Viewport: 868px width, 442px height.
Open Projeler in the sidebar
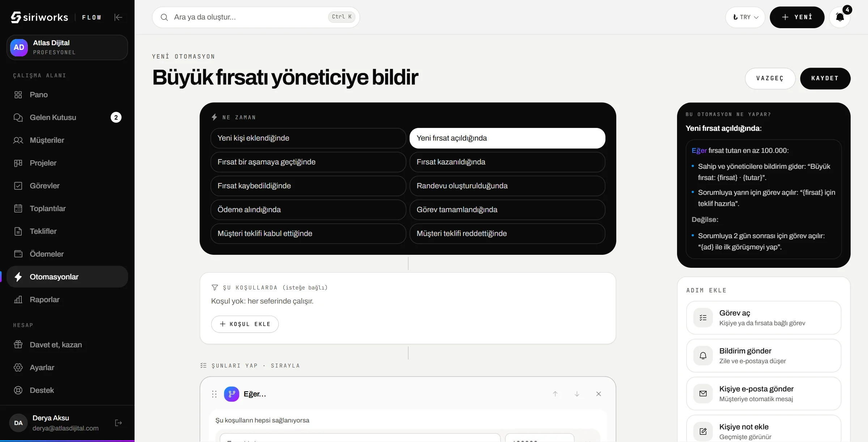point(67,163)
